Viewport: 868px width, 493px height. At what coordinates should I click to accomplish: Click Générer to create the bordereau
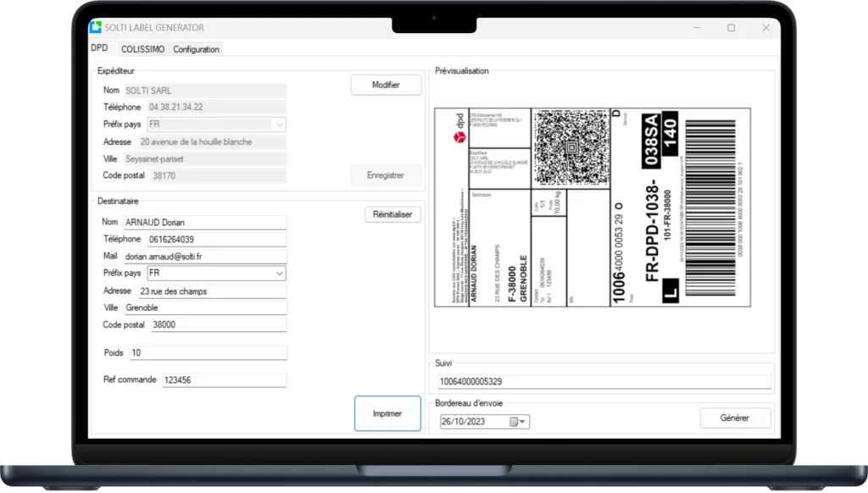click(x=735, y=418)
